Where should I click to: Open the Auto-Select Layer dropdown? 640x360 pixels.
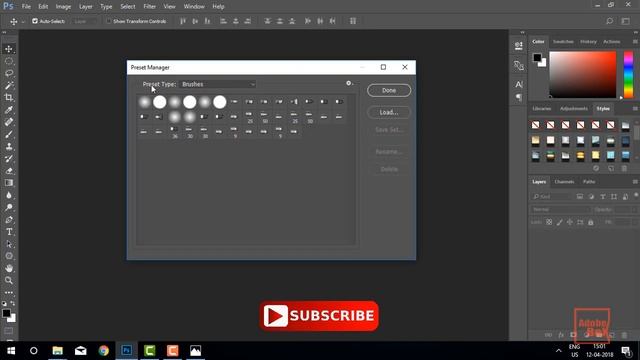coord(84,21)
